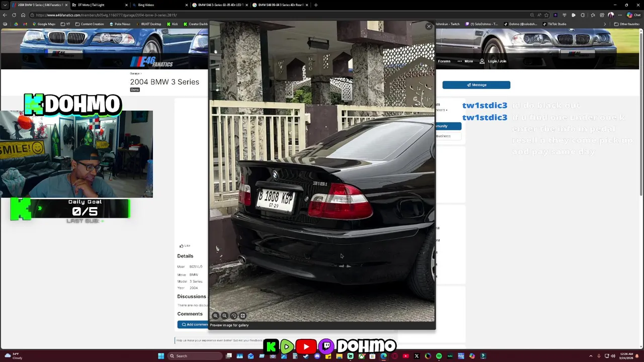Open the Windows Start menu
The width and height of the screenshot is (644, 362).
point(161,356)
